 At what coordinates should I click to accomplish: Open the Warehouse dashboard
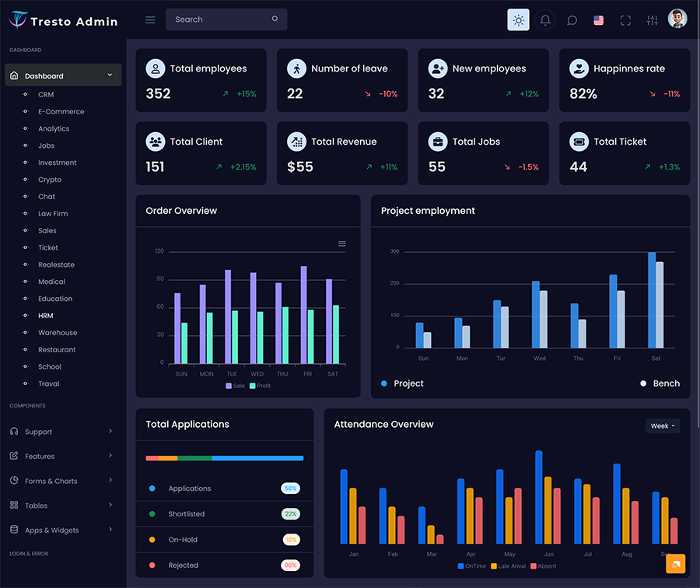click(x=58, y=333)
